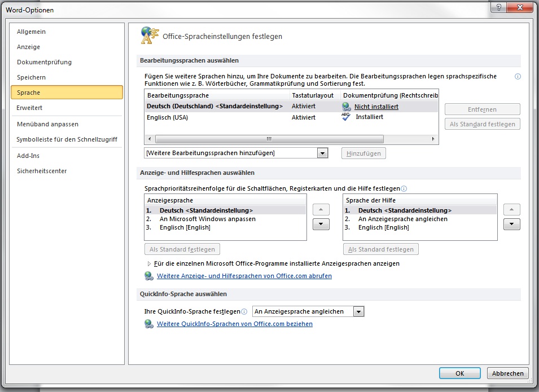Open the Weitere Bearbeitungssprachen hinzufügen dropdown
Viewport: 539px width, 392px height.
[x=322, y=153]
